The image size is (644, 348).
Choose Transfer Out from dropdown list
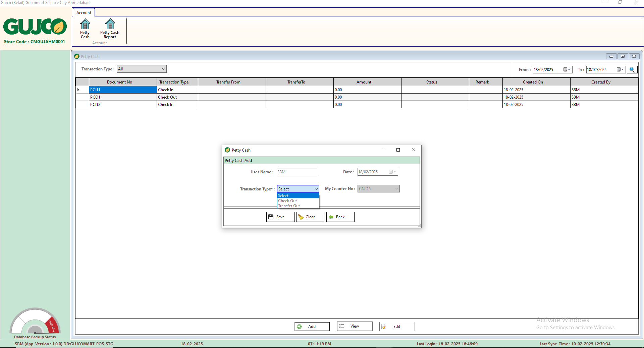click(289, 206)
